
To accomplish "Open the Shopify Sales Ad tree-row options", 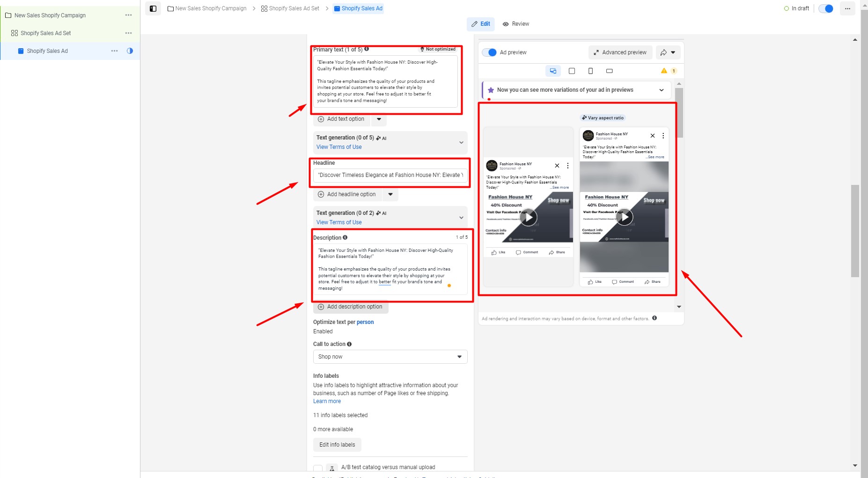I will point(114,51).
